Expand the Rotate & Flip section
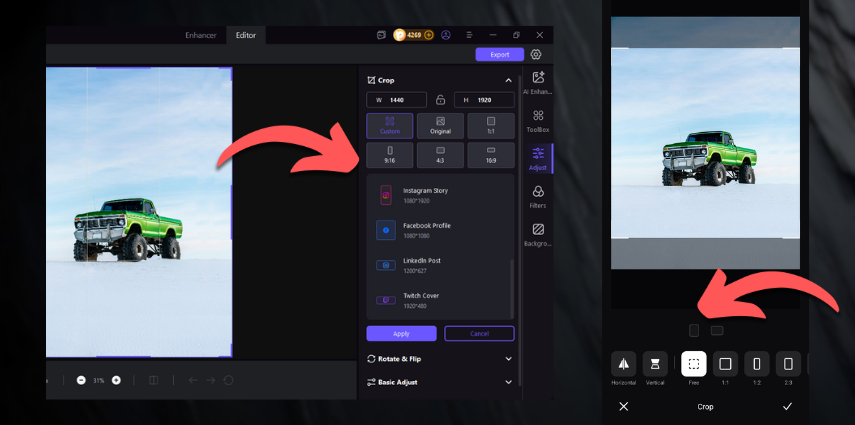This screenshot has width=855, height=425. pyautogui.click(x=508, y=358)
